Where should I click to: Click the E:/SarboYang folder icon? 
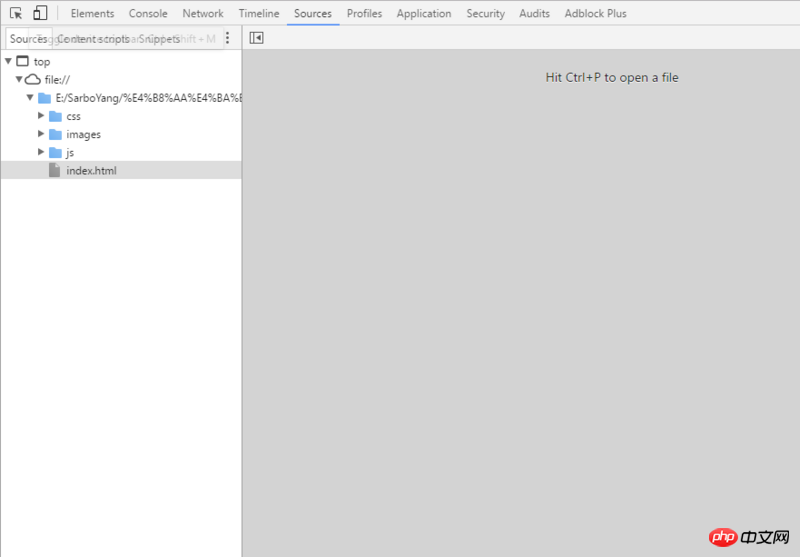tap(44, 97)
